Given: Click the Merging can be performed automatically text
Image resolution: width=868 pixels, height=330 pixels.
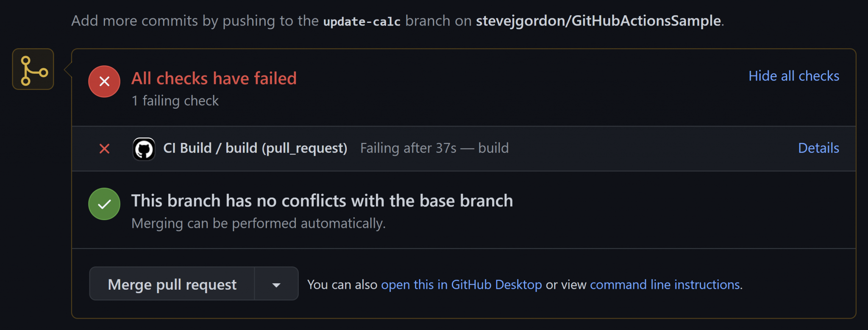Looking at the screenshot, I should point(258,224).
